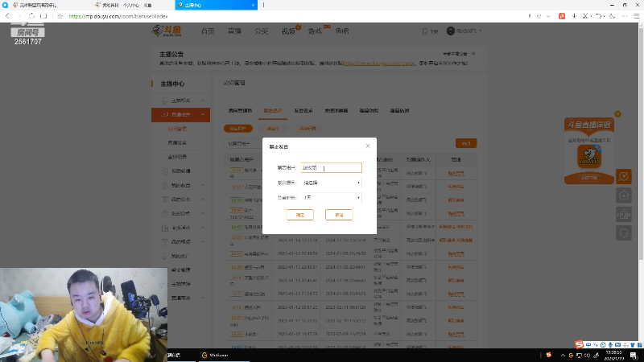Open browser downloads with the arrow icon
Screen dimensions: 644x362
[574, 16]
